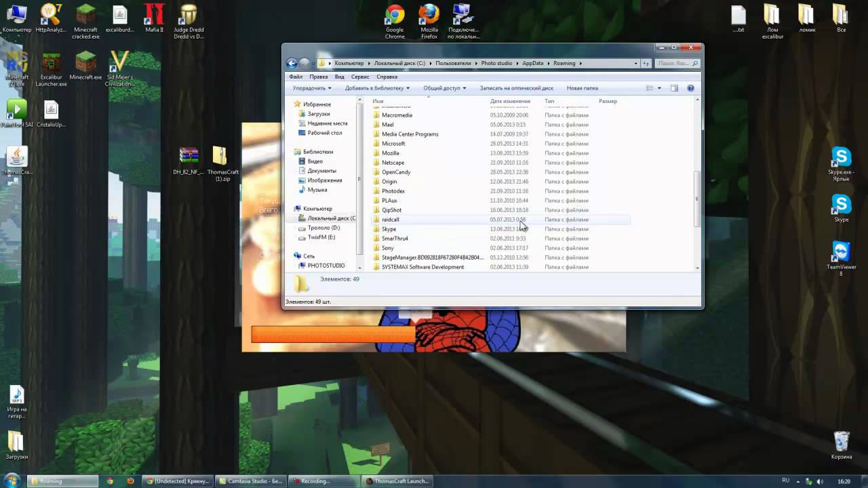The width and height of the screenshot is (868, 488).
Task: Select the Корзина recycle bin icon
Action: 841,445
